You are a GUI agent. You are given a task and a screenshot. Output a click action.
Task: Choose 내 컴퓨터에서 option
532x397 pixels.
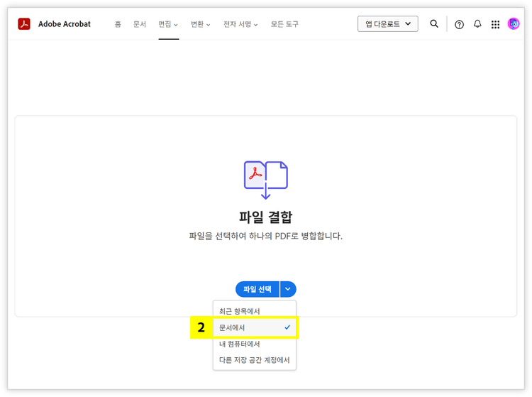[255, 344]
